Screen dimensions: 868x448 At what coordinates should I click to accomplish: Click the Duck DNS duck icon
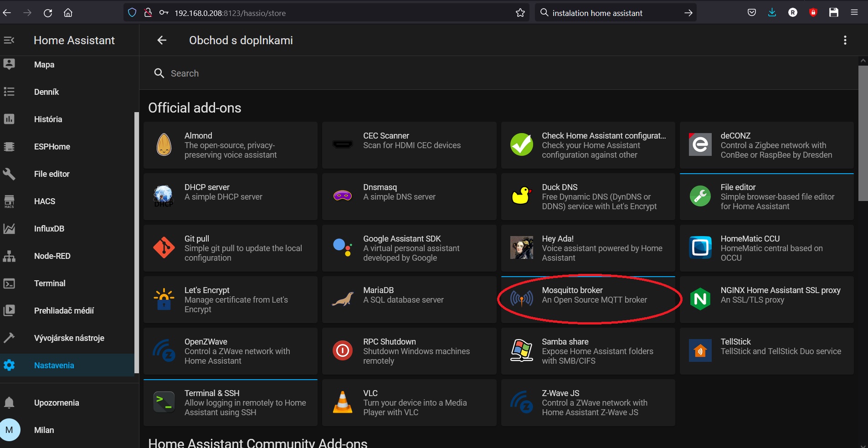(x=522, y=196)
